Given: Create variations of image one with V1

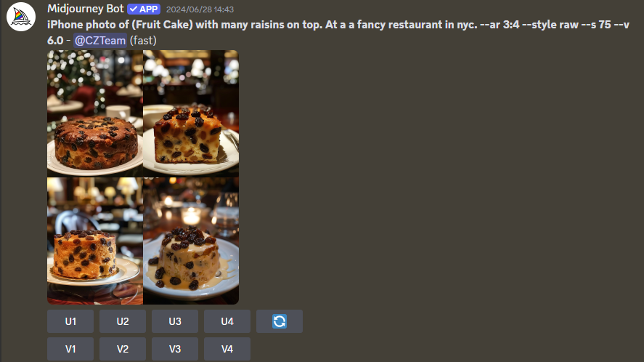Looking at the screenshot, I should [70, 349].
